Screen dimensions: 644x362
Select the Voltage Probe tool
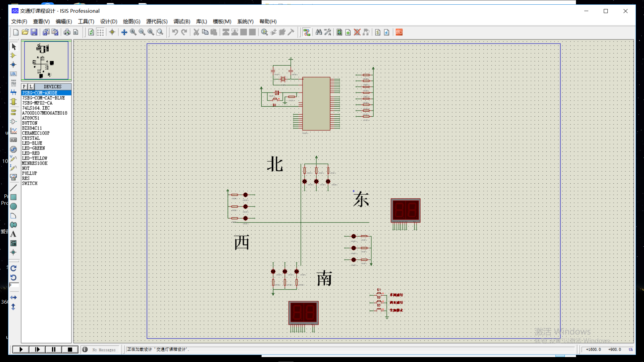tap(13, 159)
